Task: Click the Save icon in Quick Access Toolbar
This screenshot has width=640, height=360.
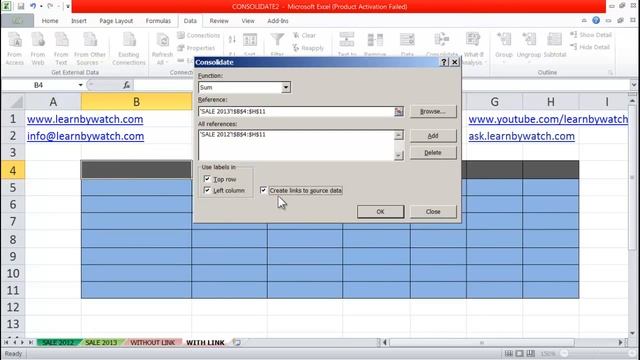Action: pyautogui.click(x=21, y=6)
